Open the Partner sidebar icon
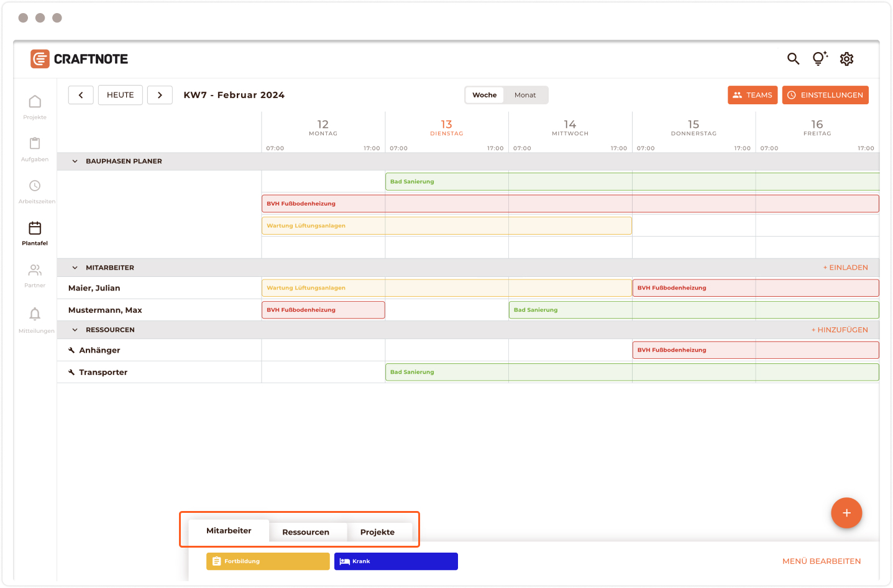 click(x=35, y=271)
